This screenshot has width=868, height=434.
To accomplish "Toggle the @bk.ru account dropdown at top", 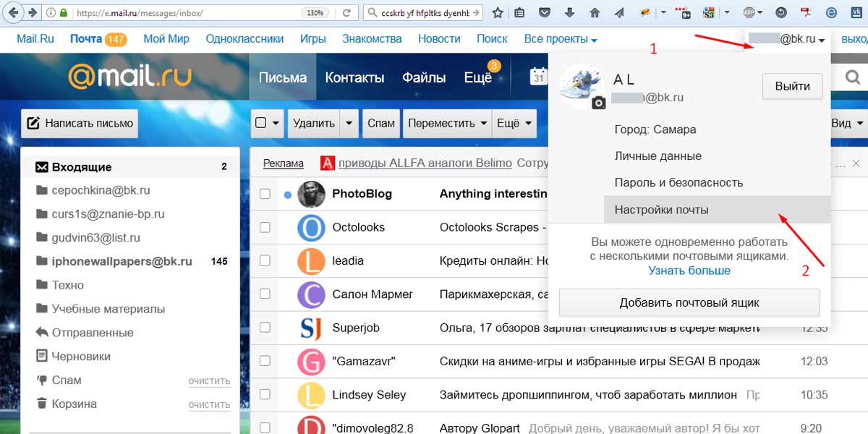I will 787,40.
